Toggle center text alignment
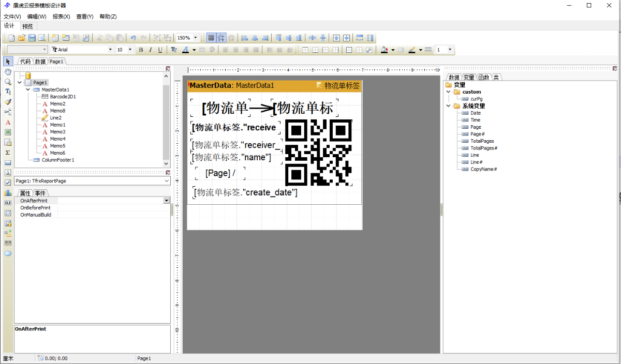Image resolution: width=621 pixels, height=364 pixels. pyautogui.click(x=236, y=50)
